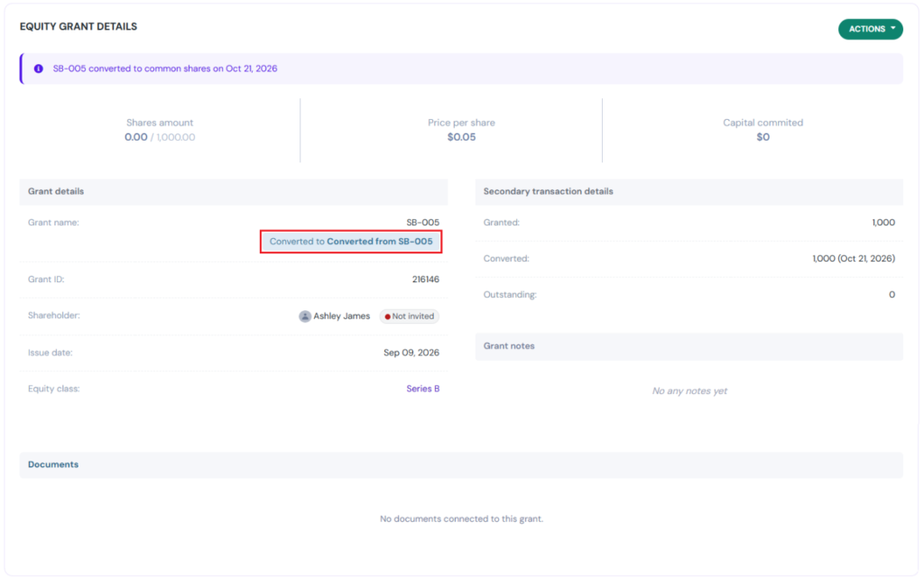Open the Actions dropdown menu
924x578 pixels.
[x=871, y=29]
